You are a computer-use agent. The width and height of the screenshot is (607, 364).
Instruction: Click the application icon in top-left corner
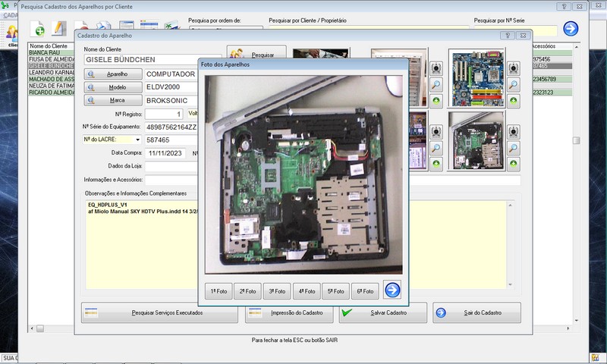pos(5,5)
